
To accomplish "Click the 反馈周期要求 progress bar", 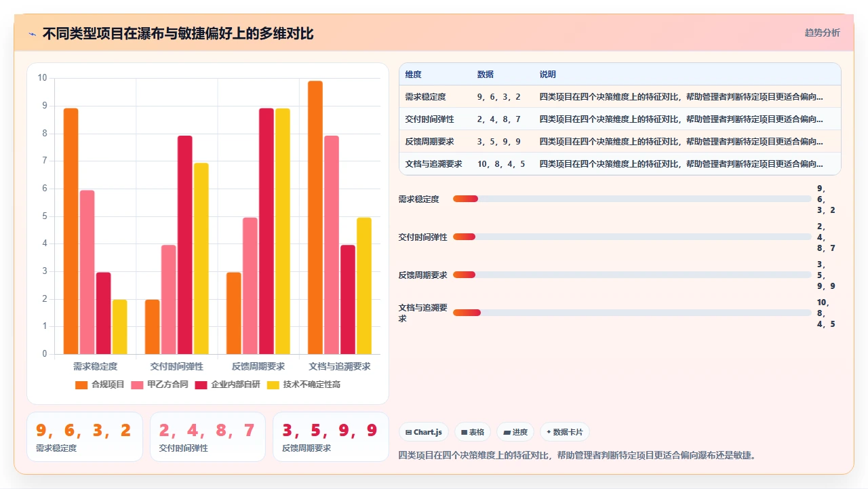I will 632,275.
